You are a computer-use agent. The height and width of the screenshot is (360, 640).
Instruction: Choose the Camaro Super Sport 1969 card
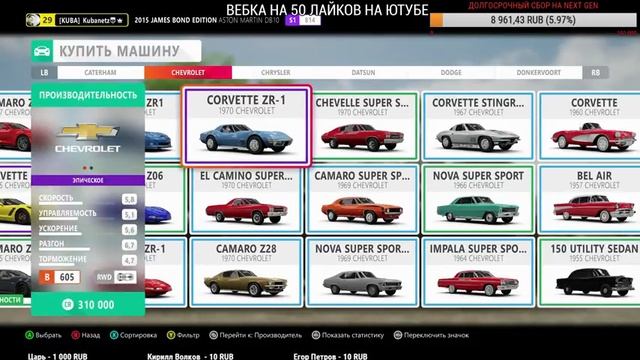pyautogui.click(x=362, y=199)
